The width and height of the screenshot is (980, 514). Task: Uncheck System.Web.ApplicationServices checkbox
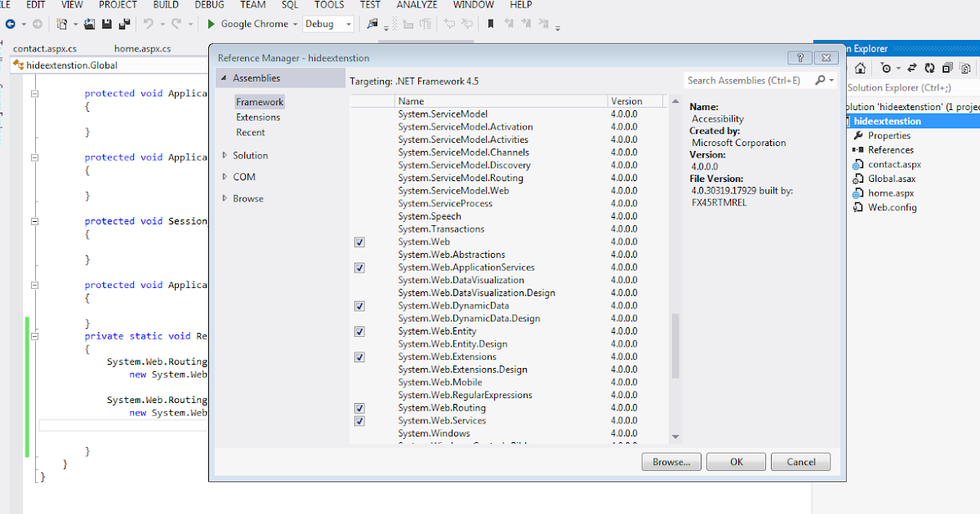360,268
